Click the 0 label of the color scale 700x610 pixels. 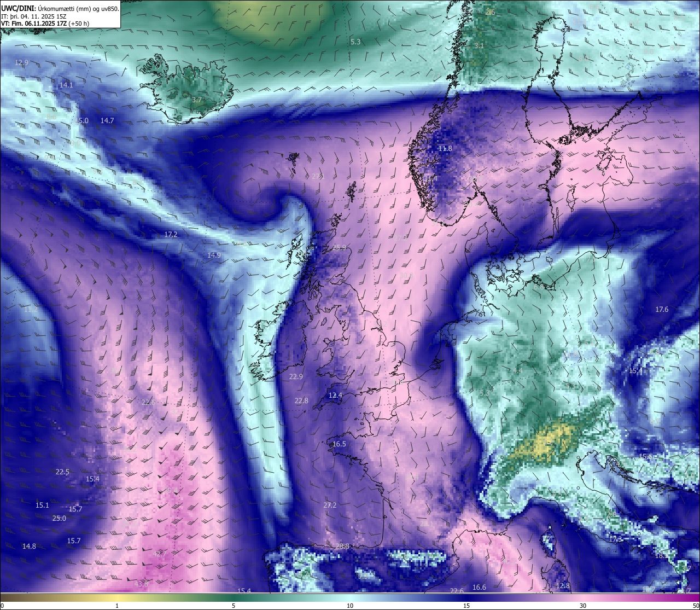pos(2,606)
